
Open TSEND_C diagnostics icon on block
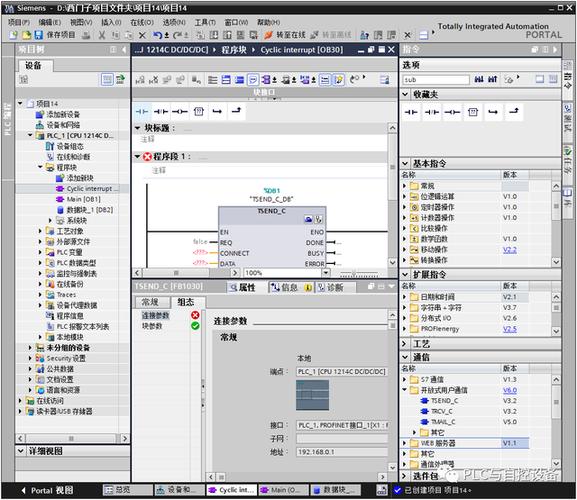pos(318,220)
